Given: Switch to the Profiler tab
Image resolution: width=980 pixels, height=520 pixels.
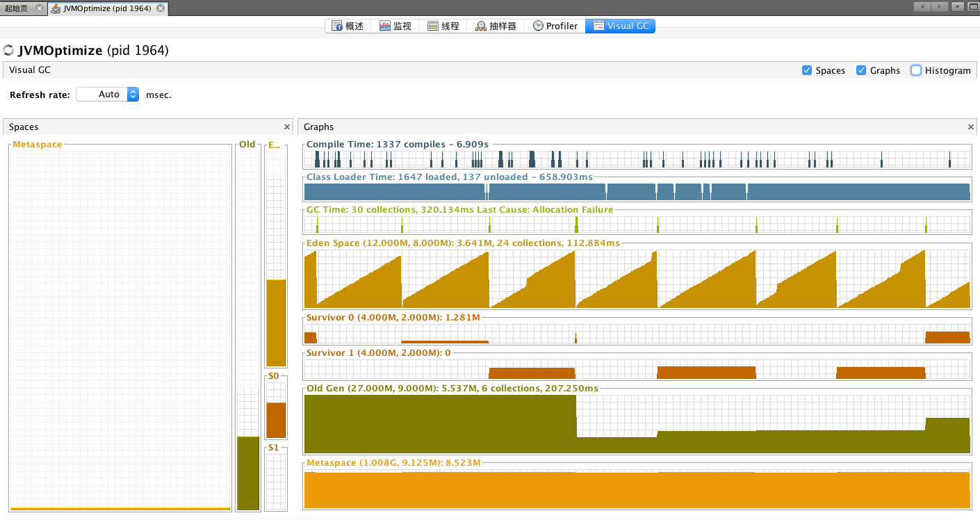Looking at the screenshot, I should [x=555, y=26].
